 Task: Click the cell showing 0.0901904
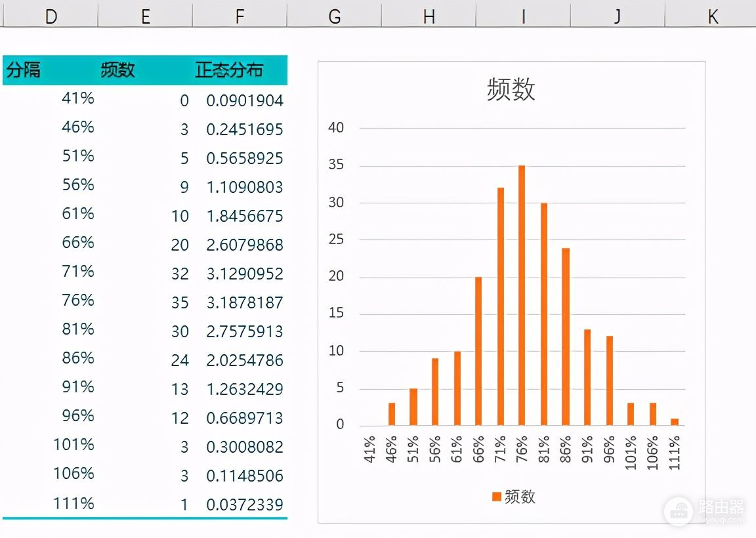tap(245, 100)
